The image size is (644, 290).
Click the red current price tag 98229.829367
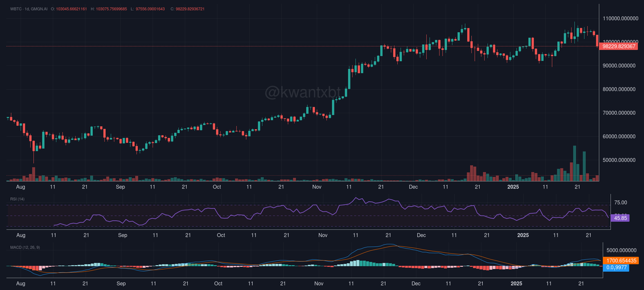tap(619, 46)
